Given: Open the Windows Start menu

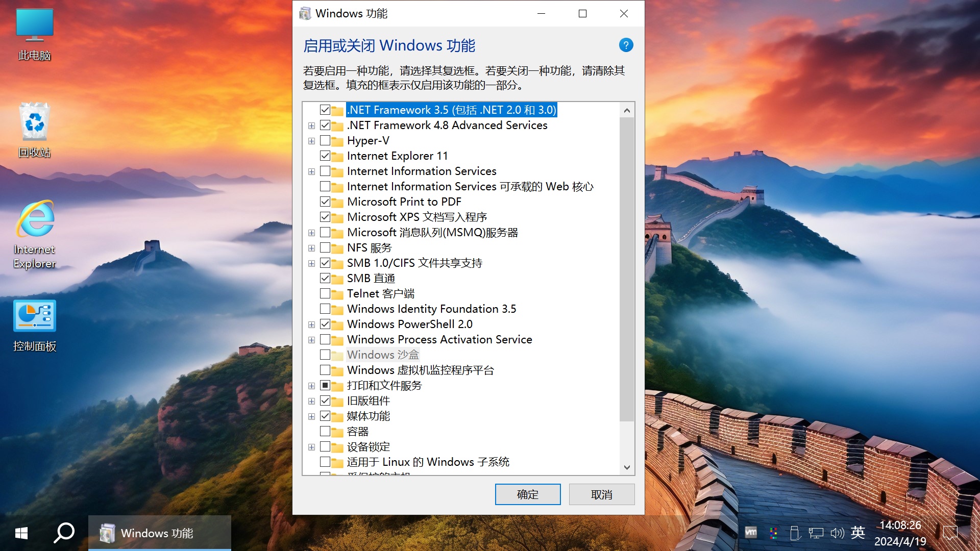Looking at the screenshot, I should click(x=21, y=533).
